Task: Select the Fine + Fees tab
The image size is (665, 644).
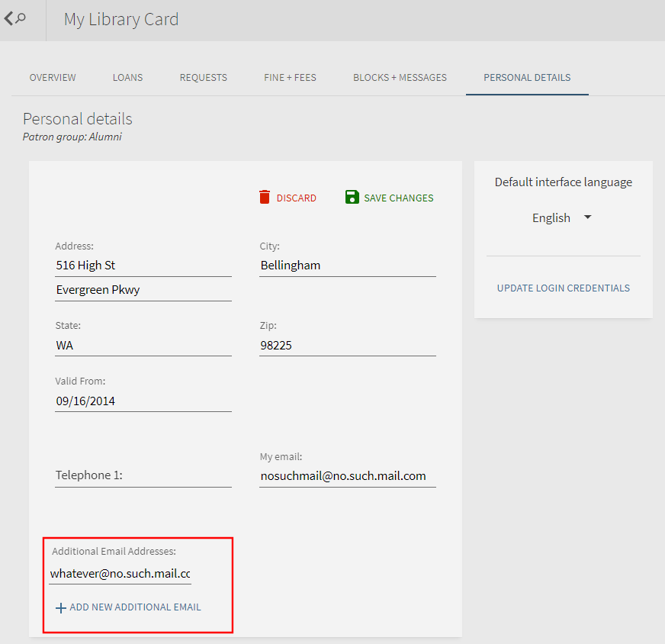Action: point(290,78)
